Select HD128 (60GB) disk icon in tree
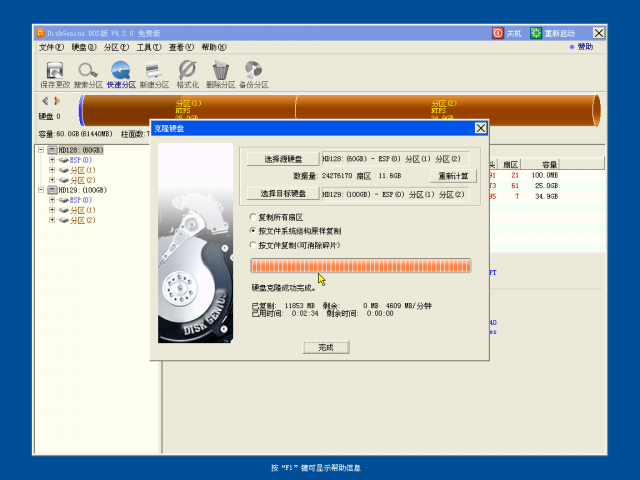Image resolution: width=640 pixels, height=480 pixels. tap(52, 150)
